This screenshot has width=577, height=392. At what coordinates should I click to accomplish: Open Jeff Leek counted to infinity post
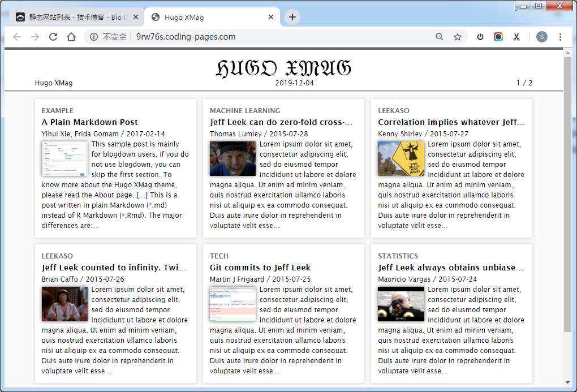pos(114,268)
